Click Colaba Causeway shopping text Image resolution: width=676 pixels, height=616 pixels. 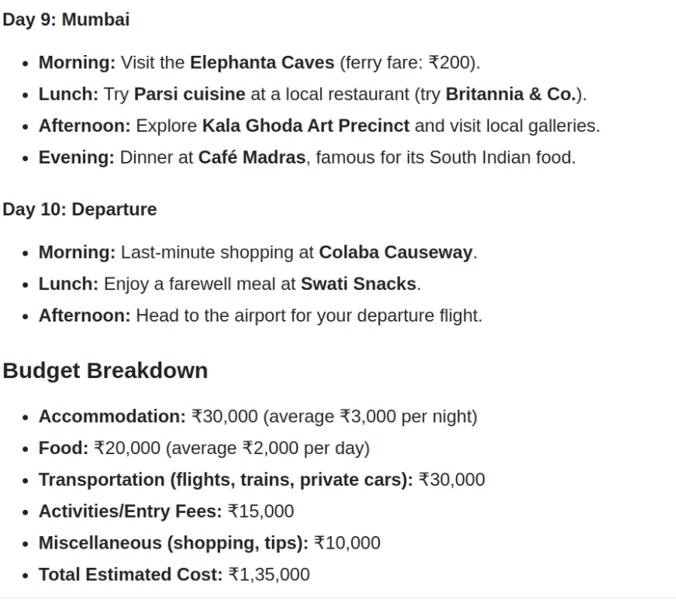(396, 253)
